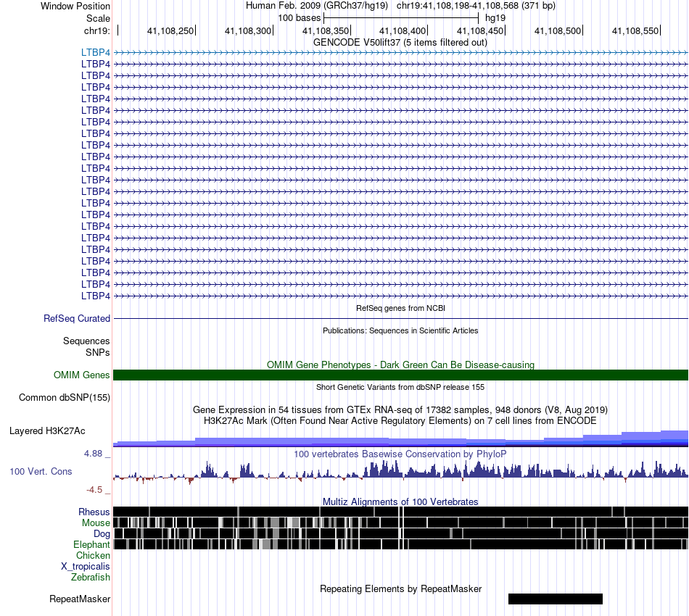Open Publications: Sequences in Scientific Articles title

(400, 330)
